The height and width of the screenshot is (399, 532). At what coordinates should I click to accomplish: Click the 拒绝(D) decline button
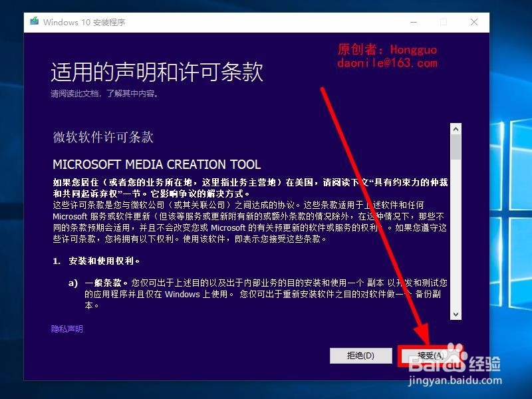point(360,356)
